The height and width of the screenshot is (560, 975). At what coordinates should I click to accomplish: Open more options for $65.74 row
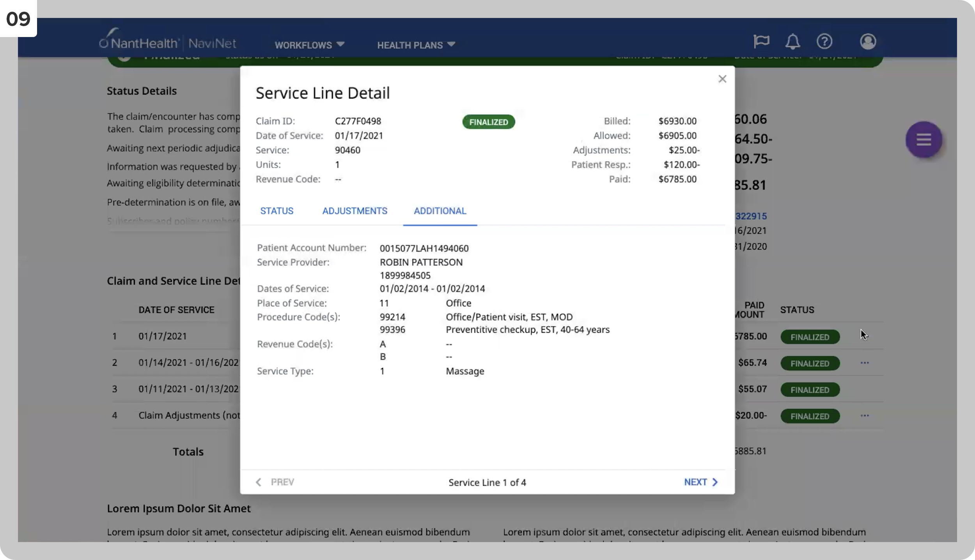click(864, 363)
